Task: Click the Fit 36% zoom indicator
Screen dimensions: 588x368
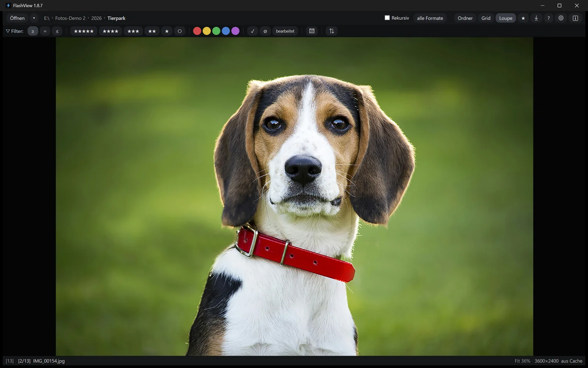Action: 522,361
